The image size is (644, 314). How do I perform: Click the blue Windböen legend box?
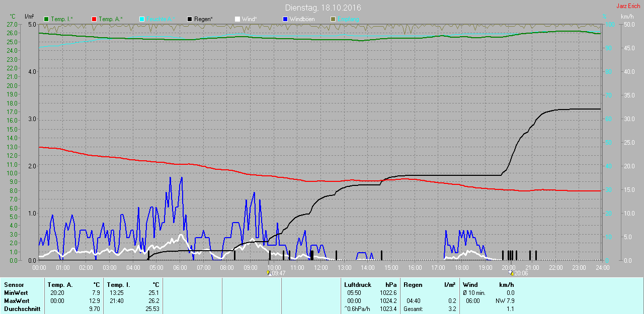point(285,19)
